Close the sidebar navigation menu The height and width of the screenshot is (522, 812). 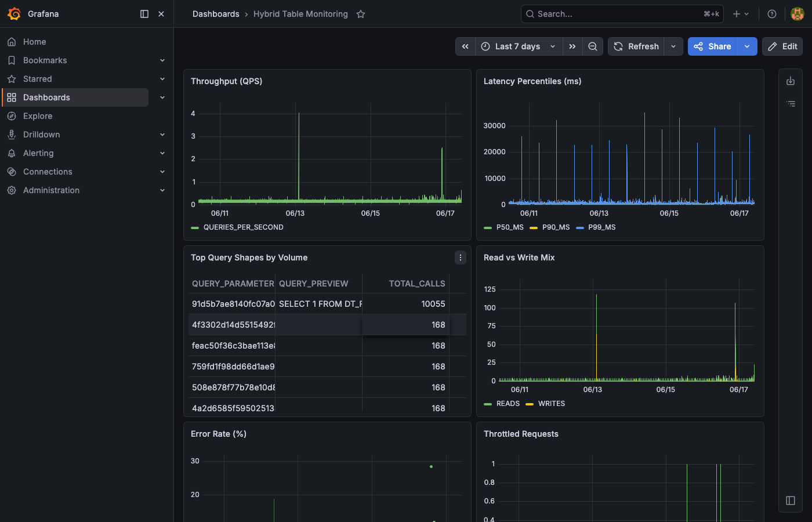coord(161,14)
